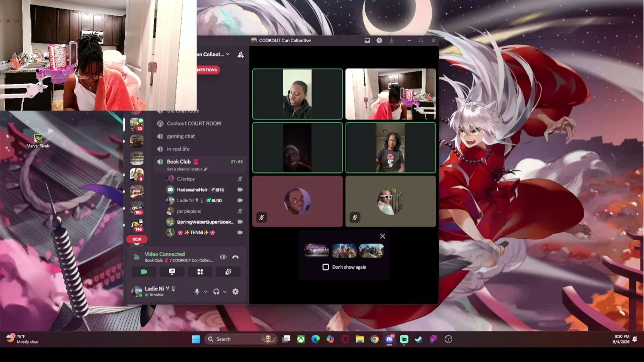
Task: Jump to NEW unread servers pill
Action: [137, 239]
